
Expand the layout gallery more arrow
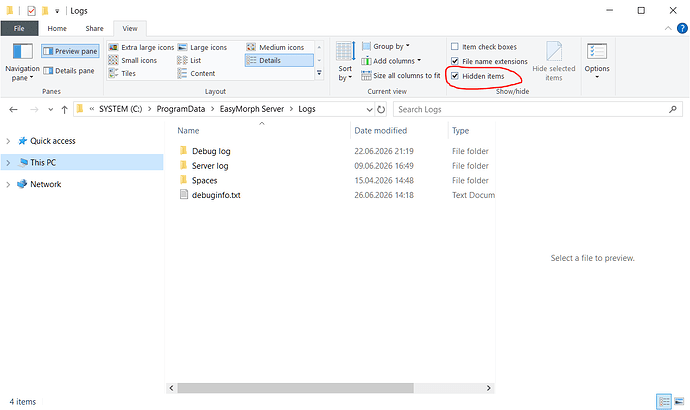point(319,73)
